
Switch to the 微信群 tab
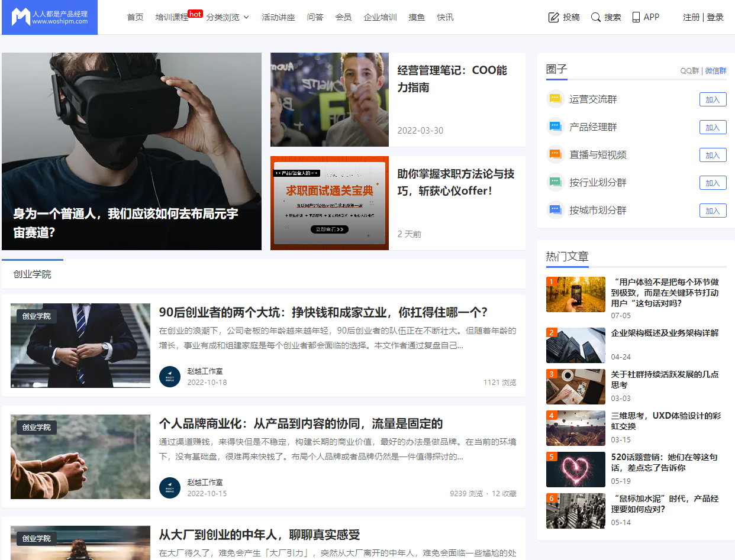715,71
